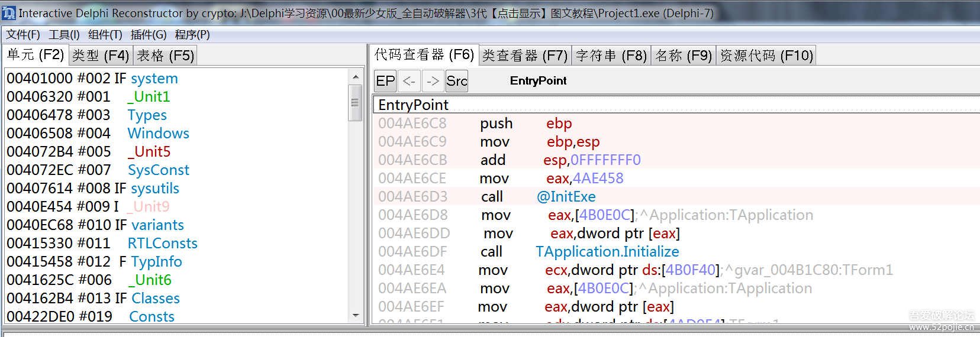Image resolution: width=980 pixels, height=337 pixels.
Task: Click the Src source button
Action: point(457,81)
